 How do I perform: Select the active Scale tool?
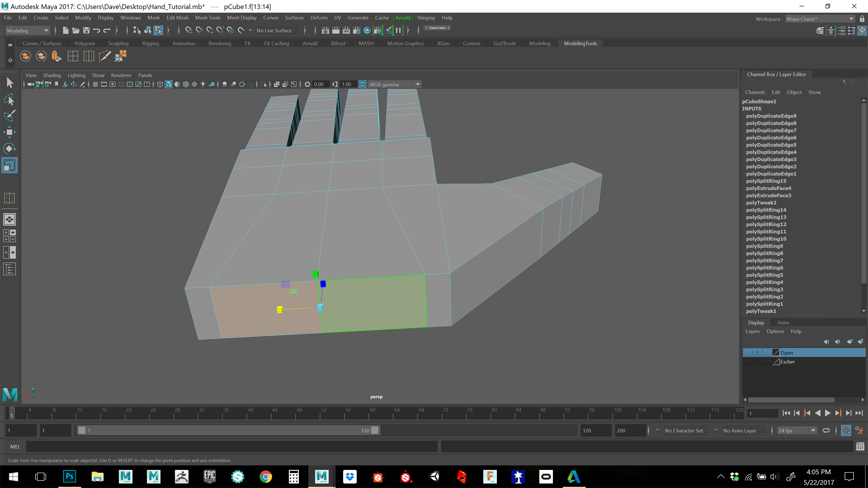9,165
